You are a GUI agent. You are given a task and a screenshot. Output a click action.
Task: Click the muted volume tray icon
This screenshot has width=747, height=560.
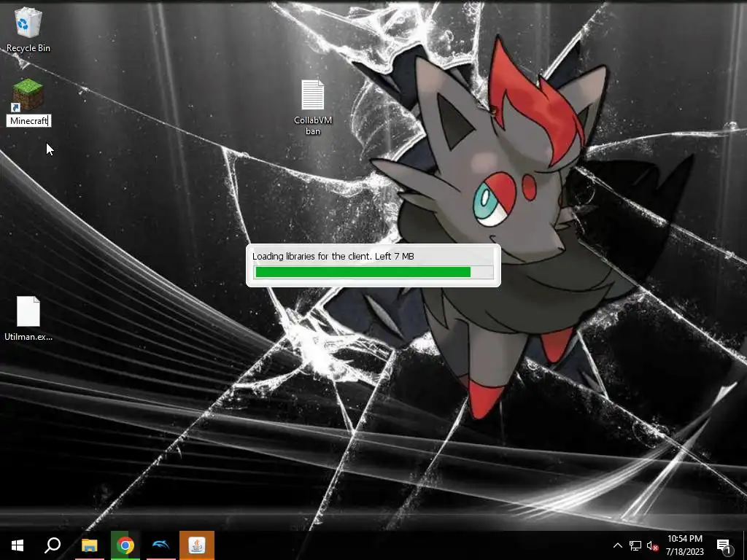[652, 545]
